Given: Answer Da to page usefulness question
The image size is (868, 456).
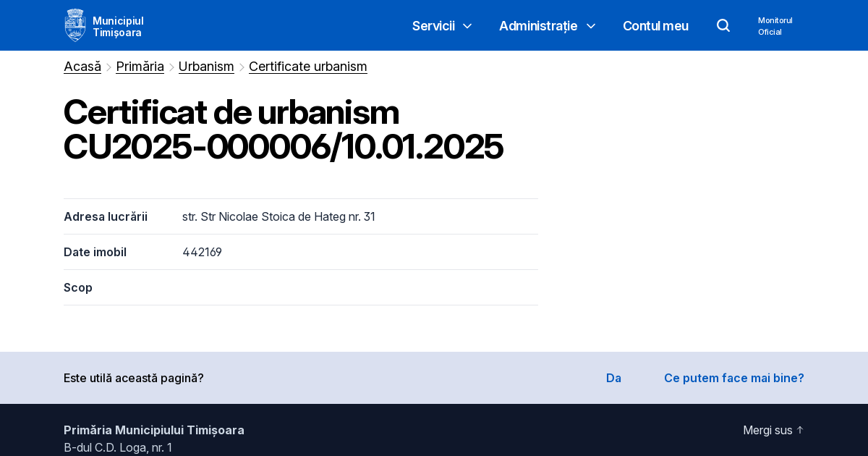Looking at the screenshot, I should coord(613,377).
